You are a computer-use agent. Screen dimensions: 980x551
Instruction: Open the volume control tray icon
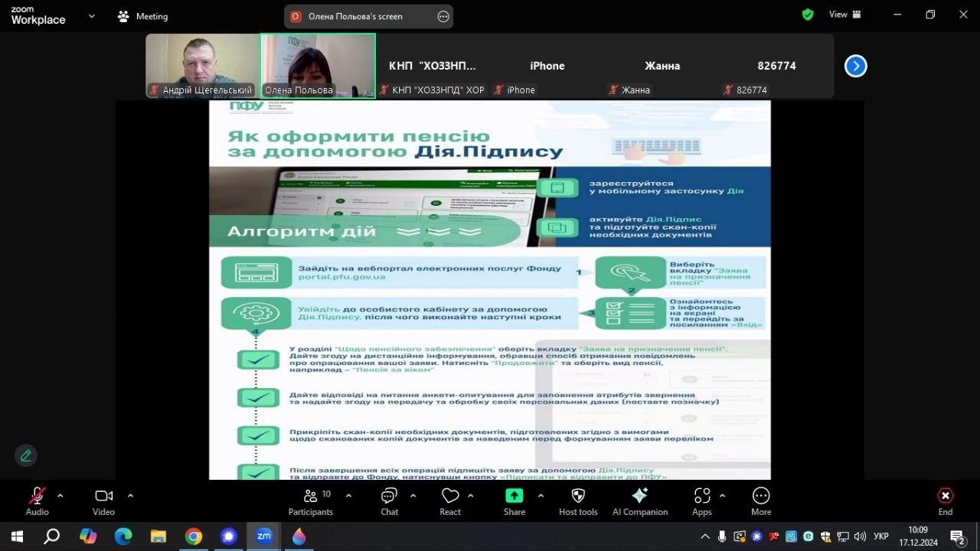[860, 536]
